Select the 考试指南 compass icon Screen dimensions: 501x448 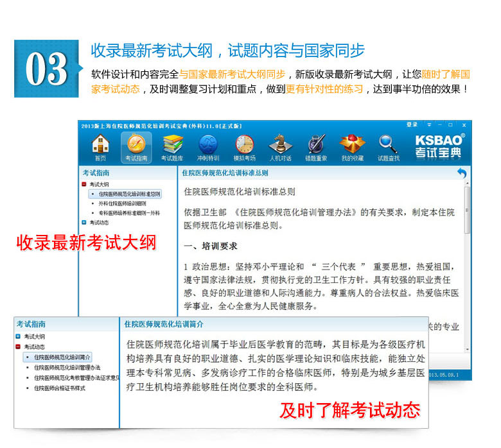136,148
